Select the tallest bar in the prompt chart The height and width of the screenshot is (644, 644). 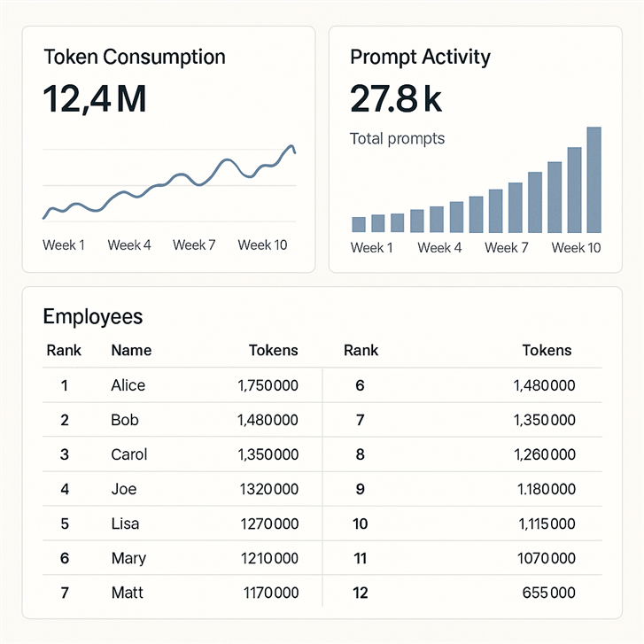(x=594, y=180)
